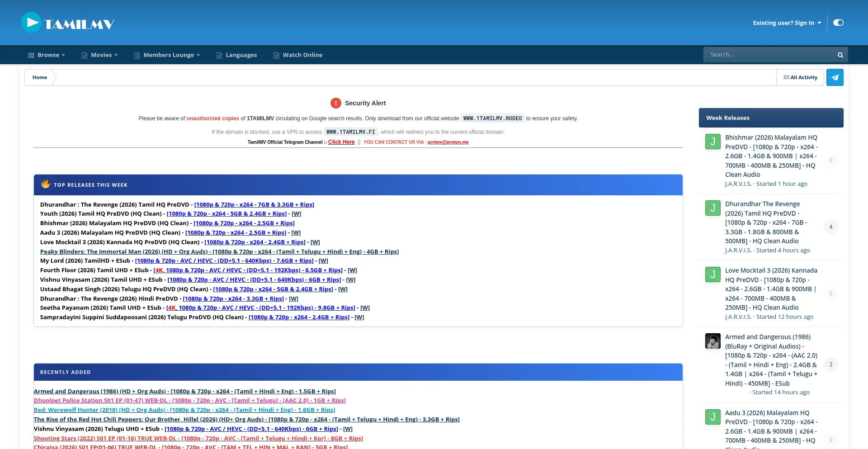Viewport: 868px width, 449px height.
Task: Open Aadu 3 Malayalam 2.5GB rips link
Action: tap(236, 233)
